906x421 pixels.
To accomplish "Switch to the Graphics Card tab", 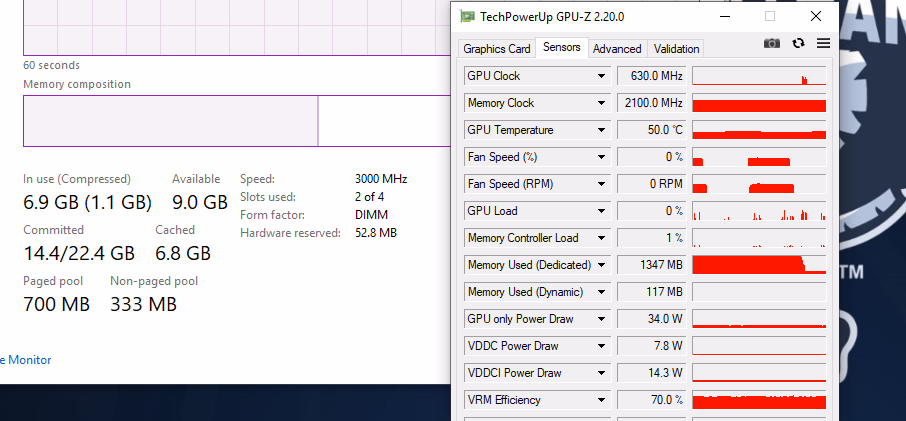I will [496, 49].
